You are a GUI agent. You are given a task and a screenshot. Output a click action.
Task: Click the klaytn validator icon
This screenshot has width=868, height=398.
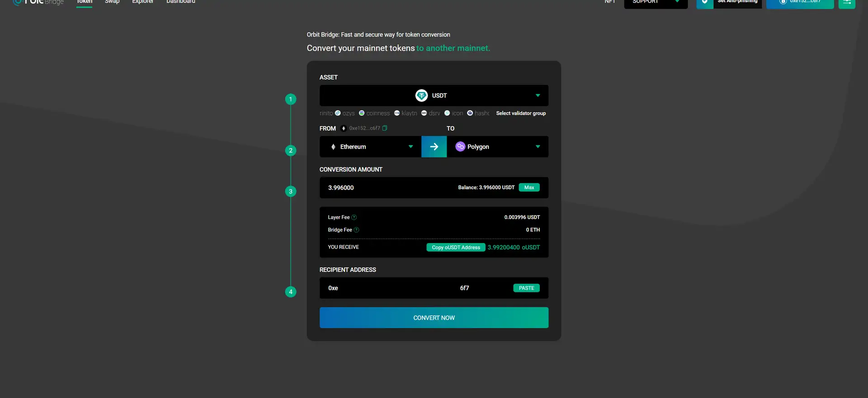397,113
